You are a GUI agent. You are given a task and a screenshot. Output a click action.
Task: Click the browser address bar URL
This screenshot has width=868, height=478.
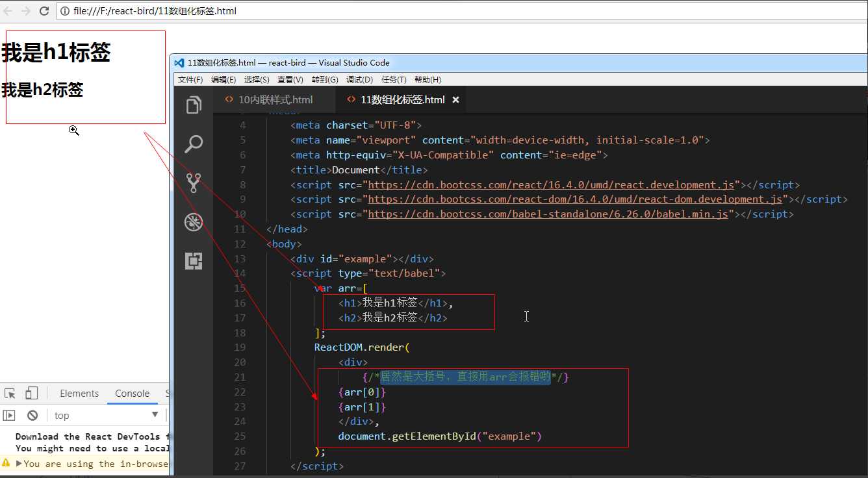click(155, 11)
